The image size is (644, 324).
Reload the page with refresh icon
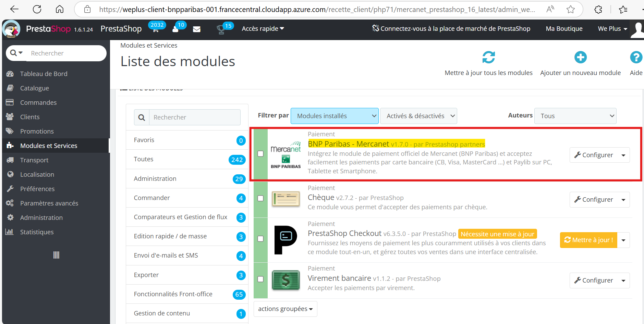[x=37, y=9]
